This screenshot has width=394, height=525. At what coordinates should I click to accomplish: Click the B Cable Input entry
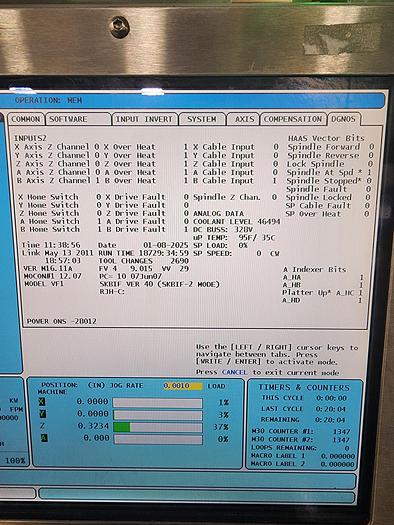coord(236,181)
